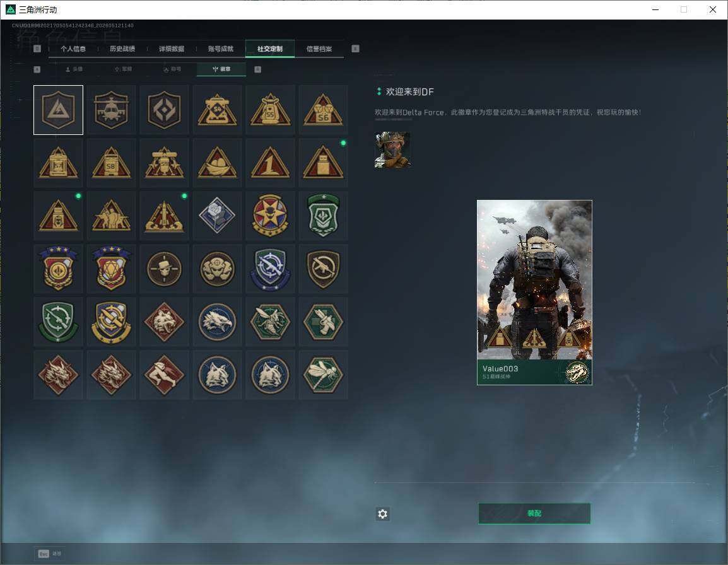This screenshot has height=565, width=728.
Task: Click the Value003 player name text
Action: point(500,369)
